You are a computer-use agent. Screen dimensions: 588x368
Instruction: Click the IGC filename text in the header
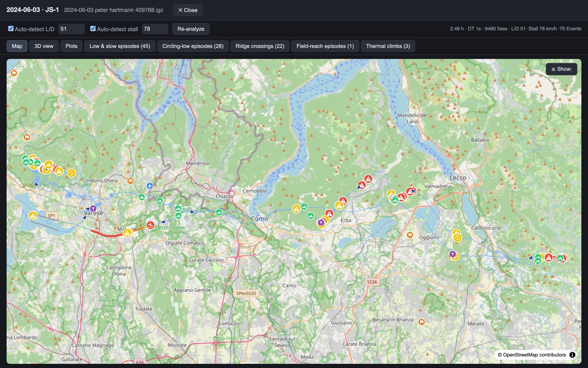(x=114, y=10)
